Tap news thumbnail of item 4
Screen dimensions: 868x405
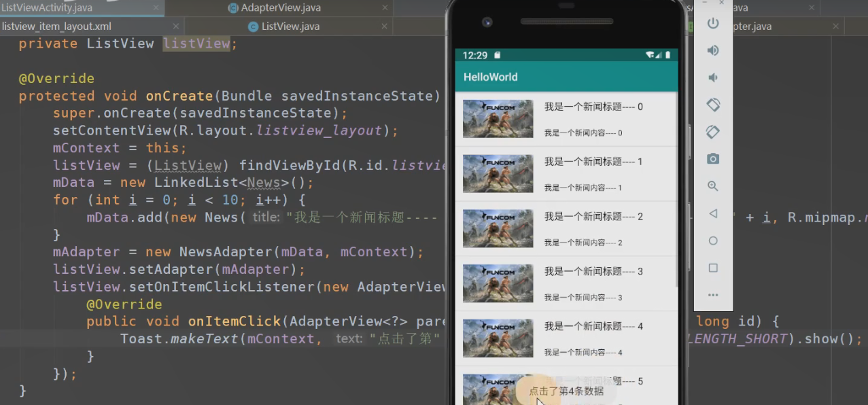(498, 338)
